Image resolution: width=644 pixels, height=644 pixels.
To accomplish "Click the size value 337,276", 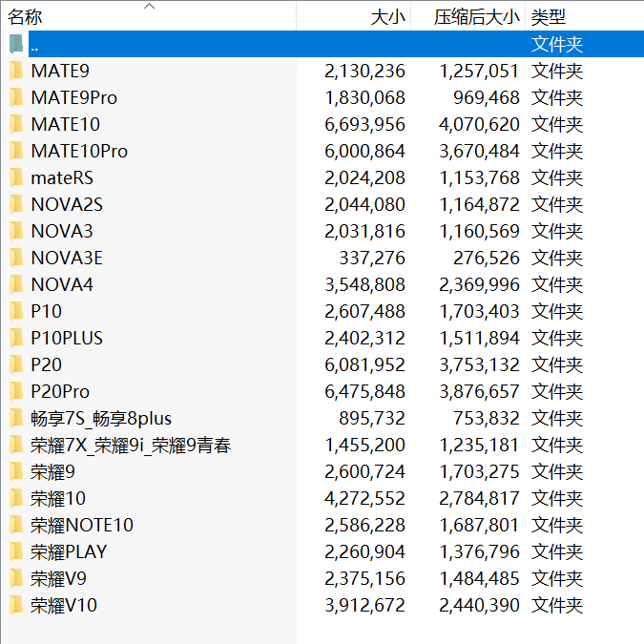I will [372, 258].
